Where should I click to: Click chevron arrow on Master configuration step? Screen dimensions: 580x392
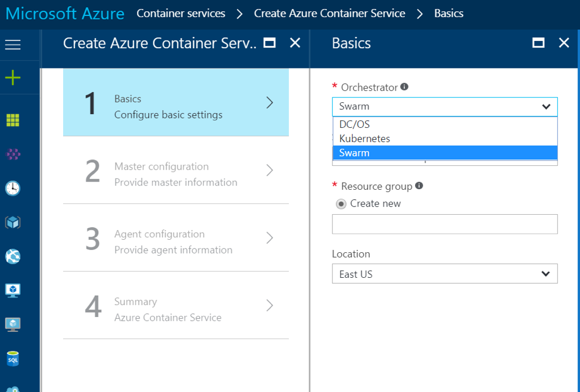pos(270,170)
